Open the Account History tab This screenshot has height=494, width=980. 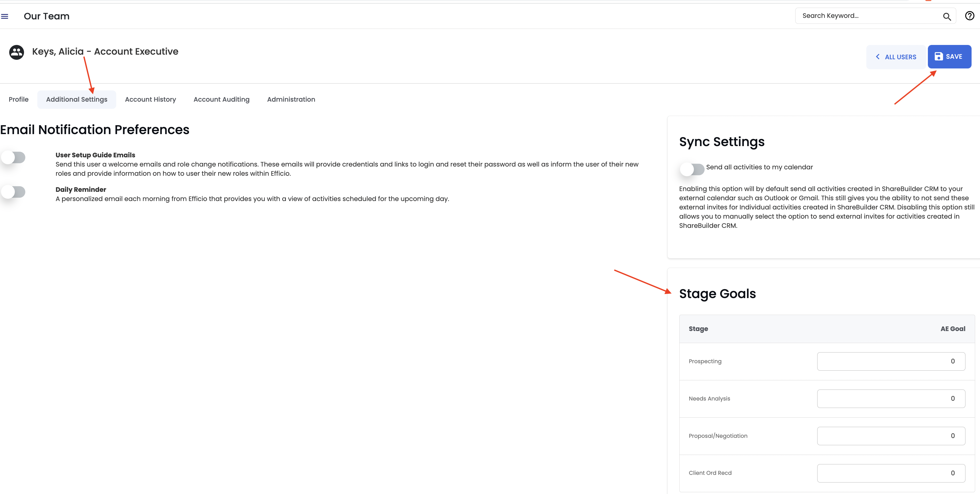[151, 99]
